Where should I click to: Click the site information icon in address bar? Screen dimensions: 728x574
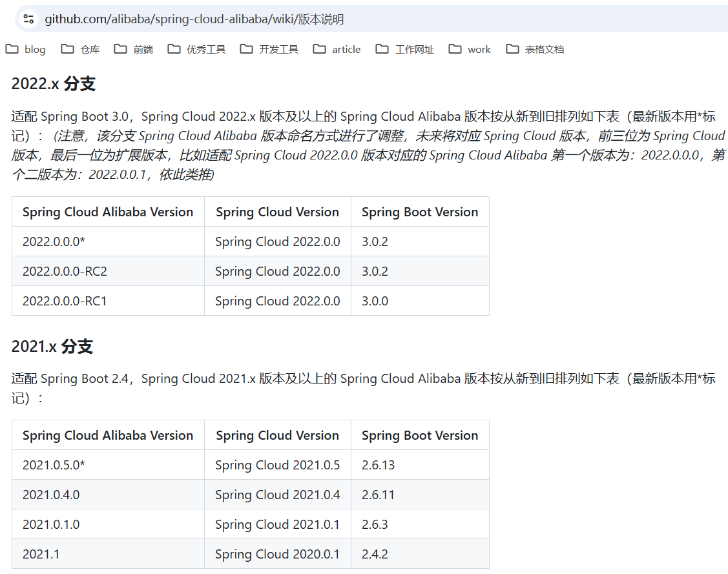coord(28,19)
